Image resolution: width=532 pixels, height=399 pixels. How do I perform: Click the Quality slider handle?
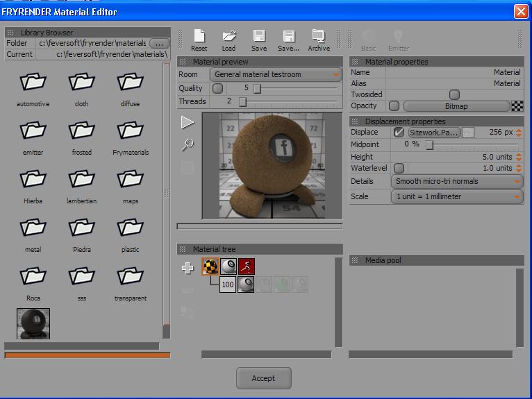click(x=257, y=89)
